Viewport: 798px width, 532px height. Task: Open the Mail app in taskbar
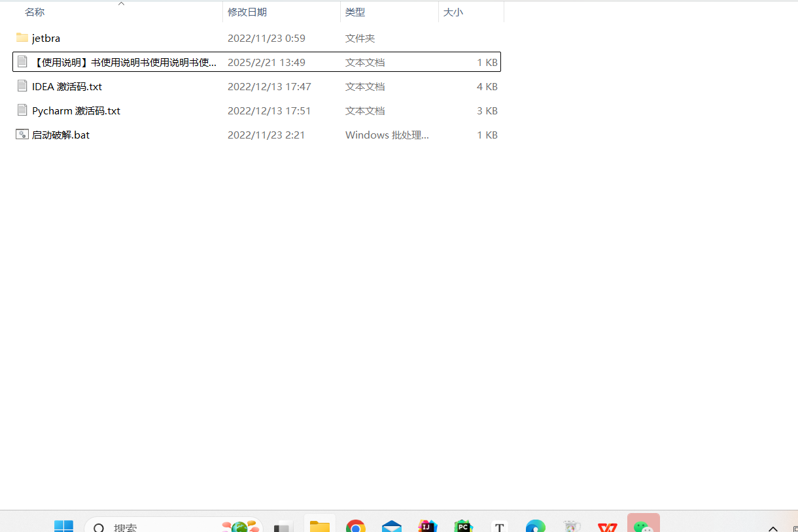(x=392, y=527)
